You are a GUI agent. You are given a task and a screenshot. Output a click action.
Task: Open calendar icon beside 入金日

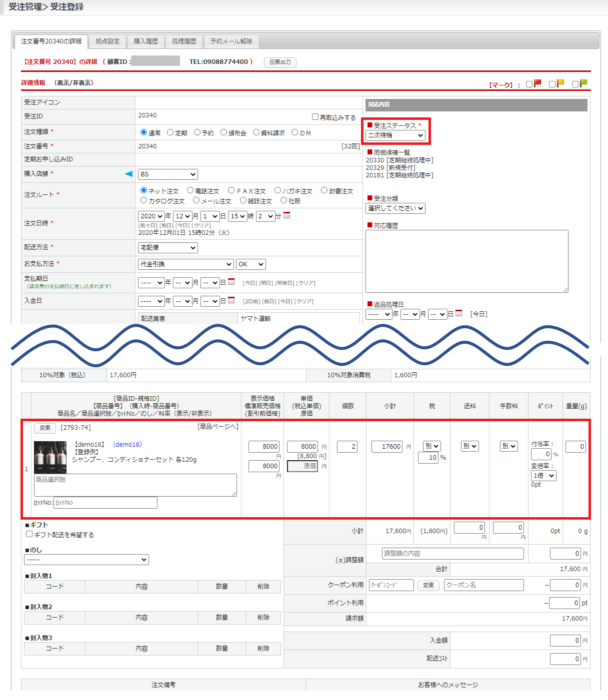(231, 300)
